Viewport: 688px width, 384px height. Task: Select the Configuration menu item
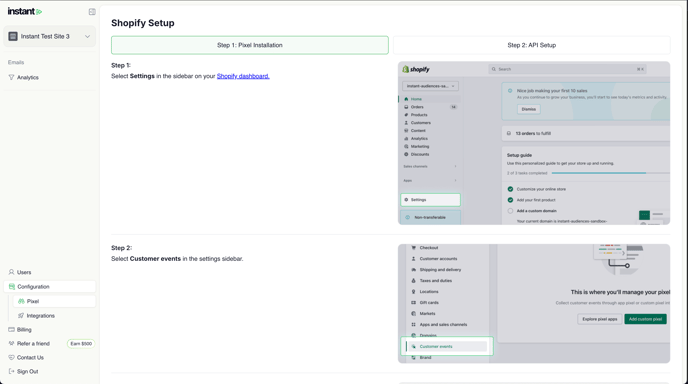(50, 287)
